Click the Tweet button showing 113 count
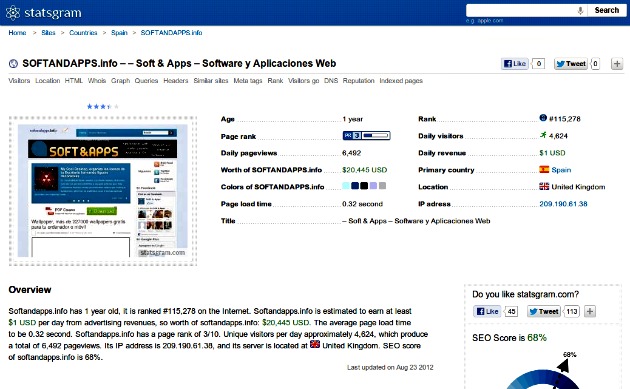Image resolution: width=630 pixels, height=389 pixels. point(544,311)
